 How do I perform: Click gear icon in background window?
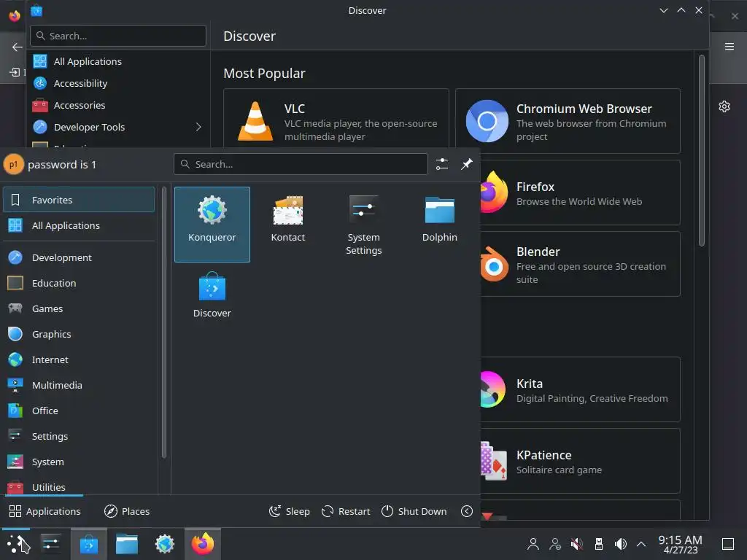724,106
